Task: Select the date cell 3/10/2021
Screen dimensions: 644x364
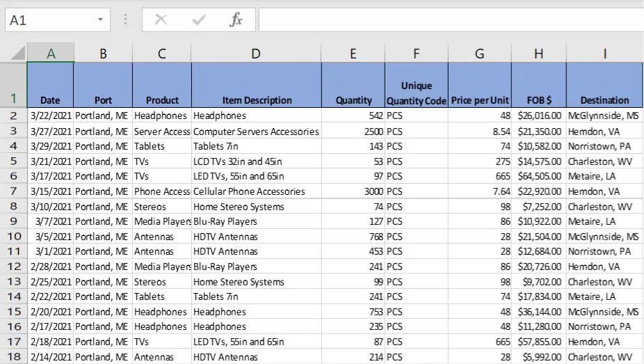Action: (50, 207)
